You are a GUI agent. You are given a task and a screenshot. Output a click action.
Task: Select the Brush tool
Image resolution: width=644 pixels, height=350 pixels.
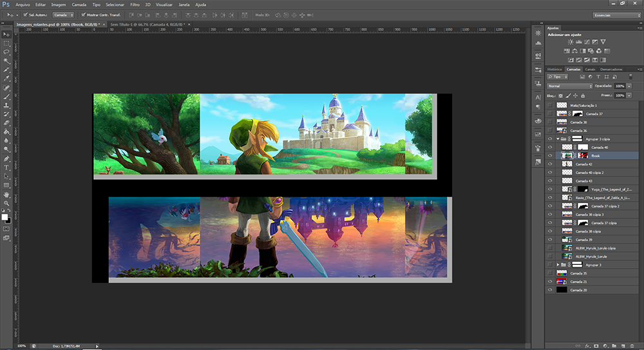(x=6, y=97)
